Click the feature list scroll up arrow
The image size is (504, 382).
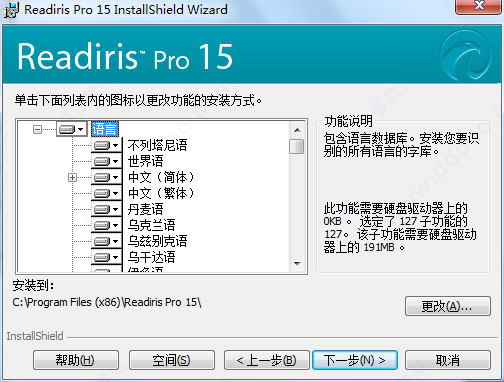coord(297,130)
